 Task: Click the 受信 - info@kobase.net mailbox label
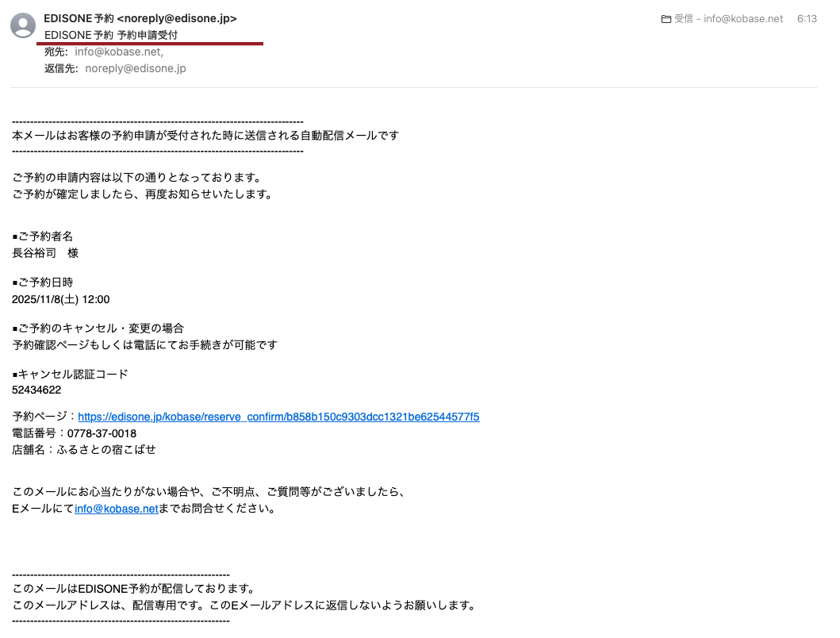coord(728,19)
